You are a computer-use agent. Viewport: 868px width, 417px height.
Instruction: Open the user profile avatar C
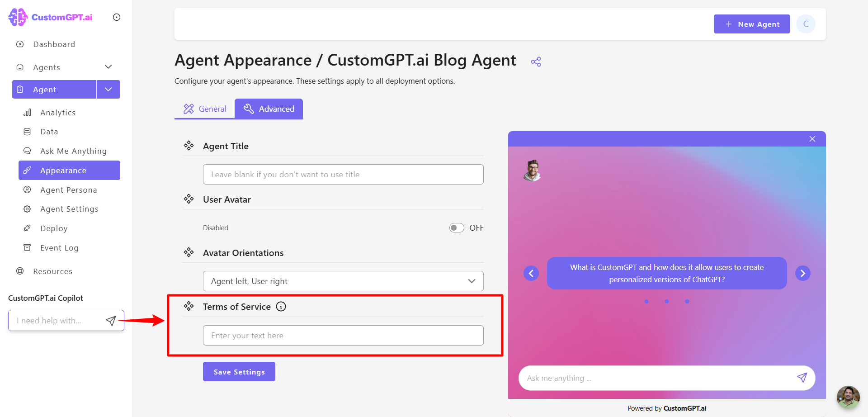click(x=806, y=24)
